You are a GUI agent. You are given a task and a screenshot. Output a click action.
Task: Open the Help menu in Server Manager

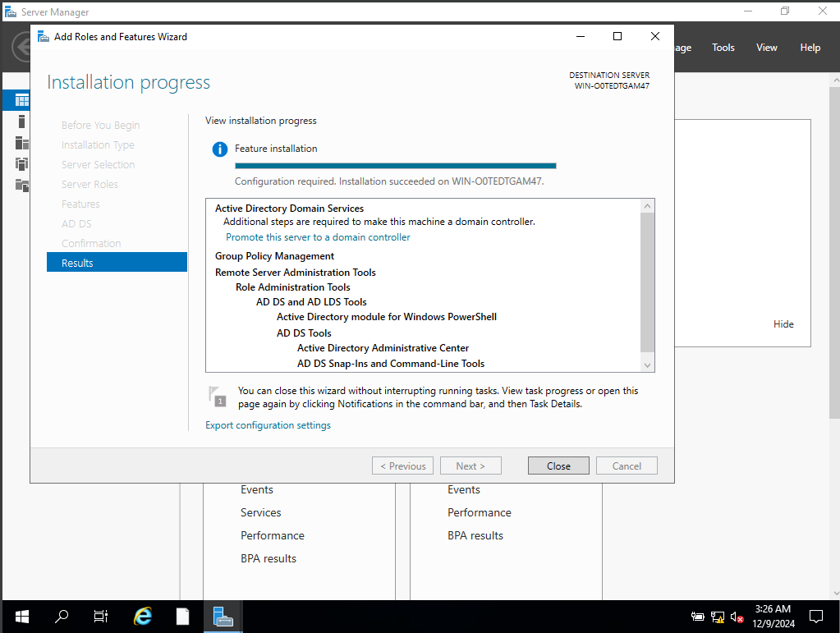[x=810, y=48]
